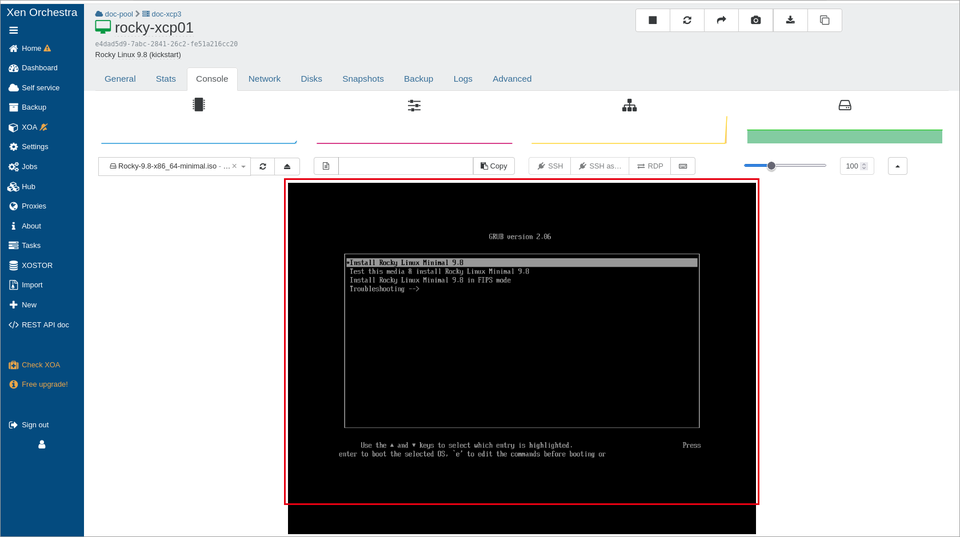This screenshot has width=960, height=537.
Task: Open XOSTOR in the sidebar
Action: [31, 265]
